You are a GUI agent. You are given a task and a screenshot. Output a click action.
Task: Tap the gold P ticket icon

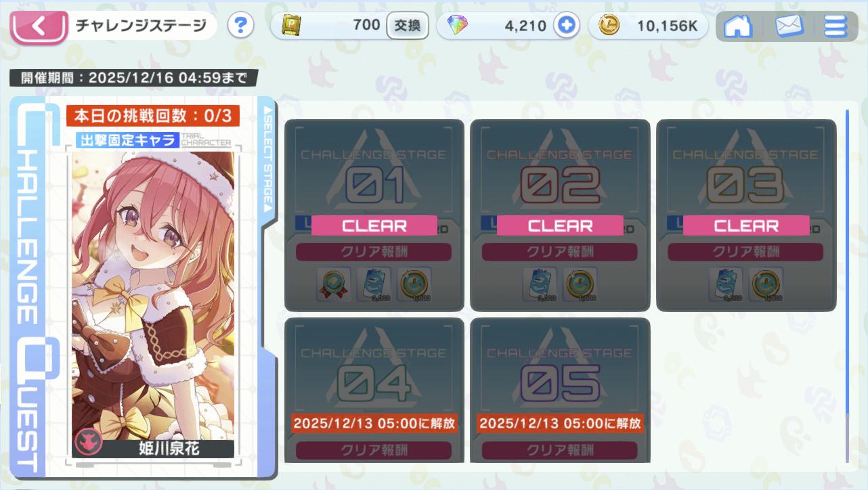click(x=291, y=26)
